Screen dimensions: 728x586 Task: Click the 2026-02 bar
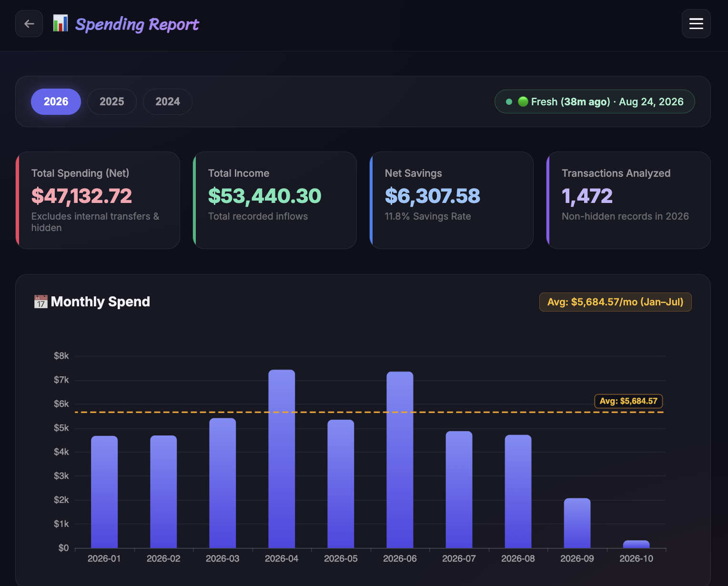pyautogui.click(x=163, y=492)
